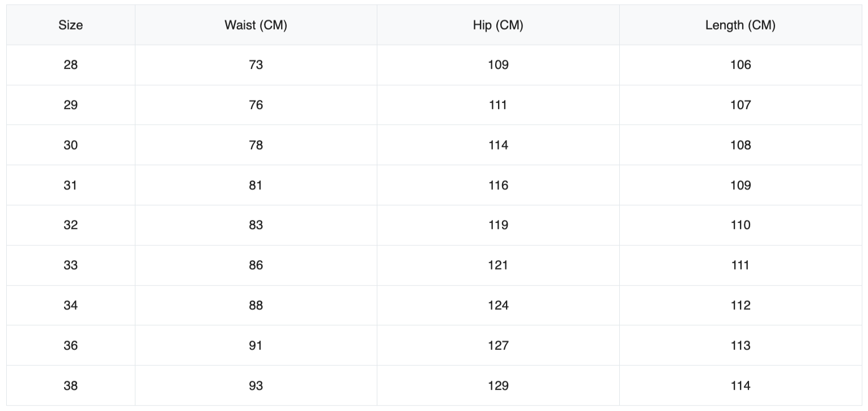Select the size 32 row label
The height and width of the screenshot is (411, 868).
(70, 225)
